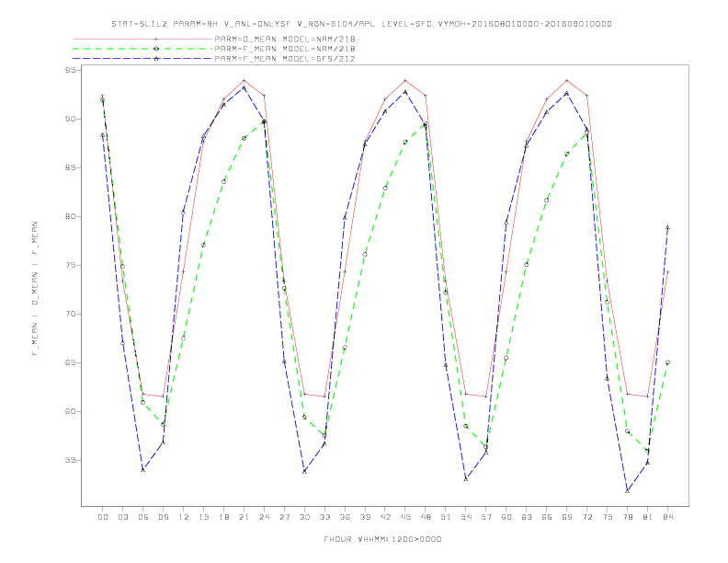Click x-axis forecast hour label 06
The height and width of the screenshot is (563, 728).
[143, 517]
